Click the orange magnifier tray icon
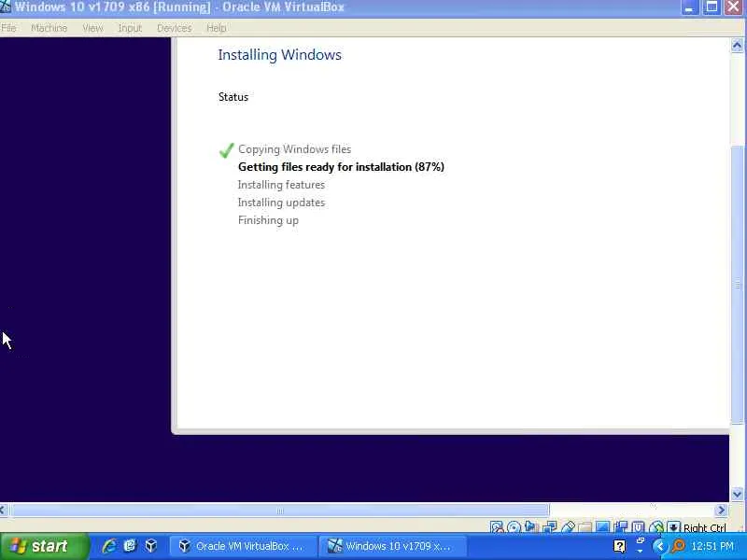 pyautogui.click(x=678, y=546)
